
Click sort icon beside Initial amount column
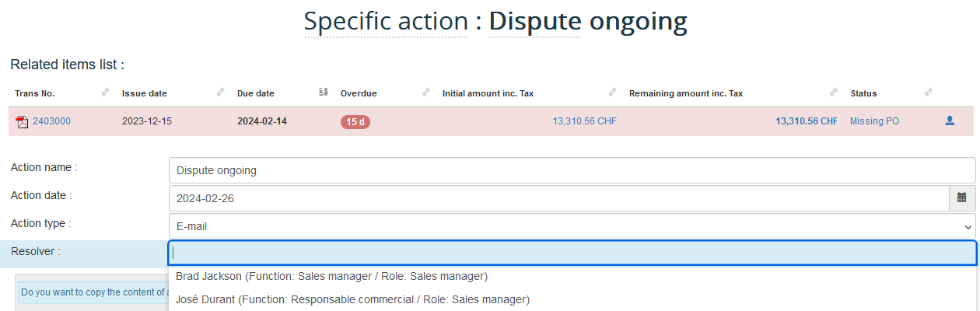pos(613,93)
